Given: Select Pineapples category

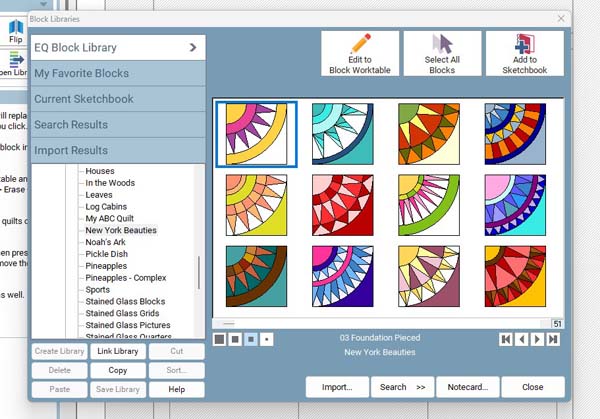Looking at the screenshot, I should click(106, 266).
